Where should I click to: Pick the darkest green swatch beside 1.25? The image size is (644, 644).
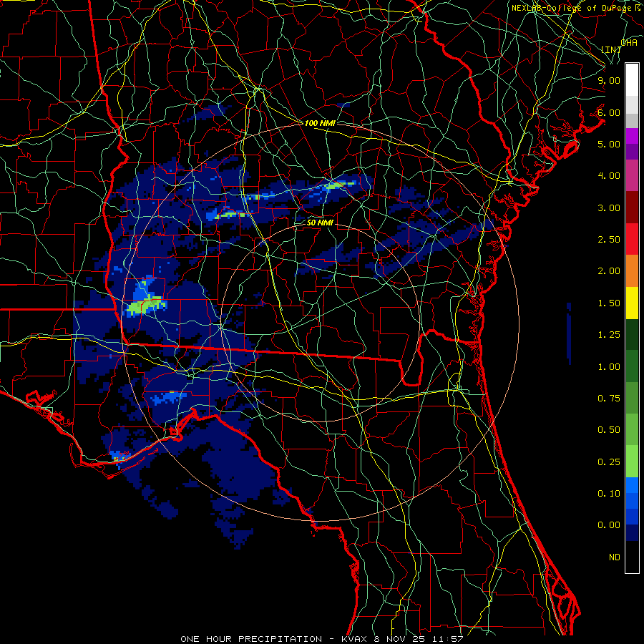[x=632, y=334]
